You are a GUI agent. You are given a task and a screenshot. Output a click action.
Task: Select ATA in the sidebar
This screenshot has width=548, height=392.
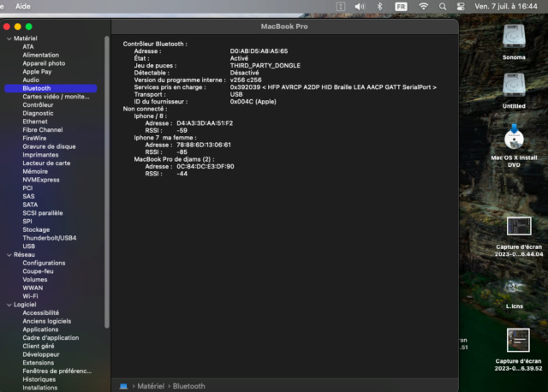[28, 47]
